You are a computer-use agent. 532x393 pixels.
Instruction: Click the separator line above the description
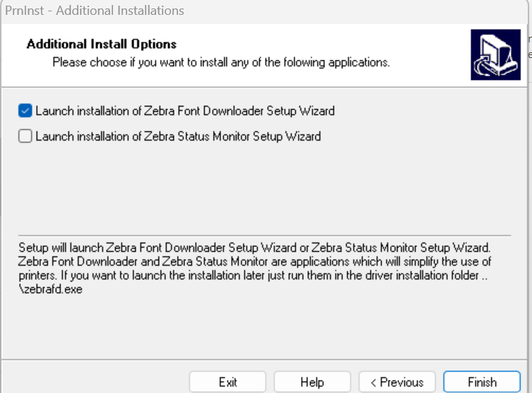tap(264, 235)
